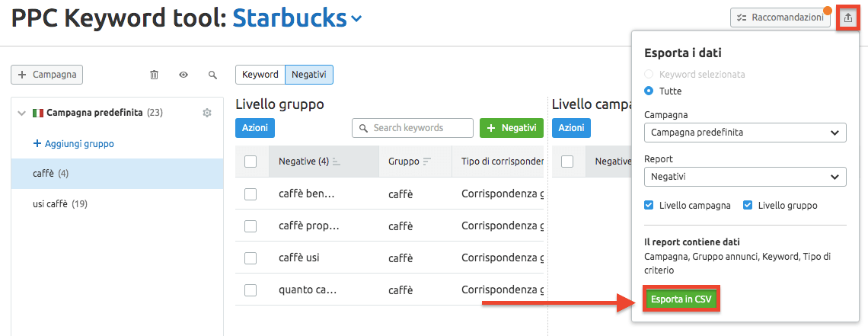
Task: Sort by the Gruppo column icon
Action: 427,162
